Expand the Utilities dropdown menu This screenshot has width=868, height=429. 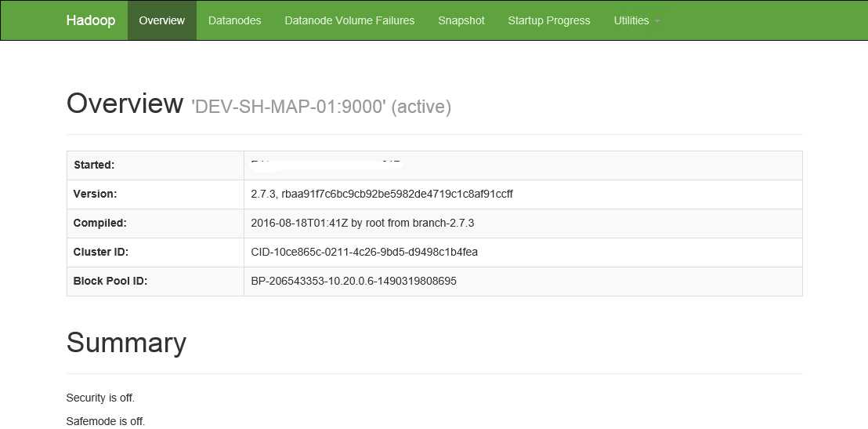(x=637, y=20)
